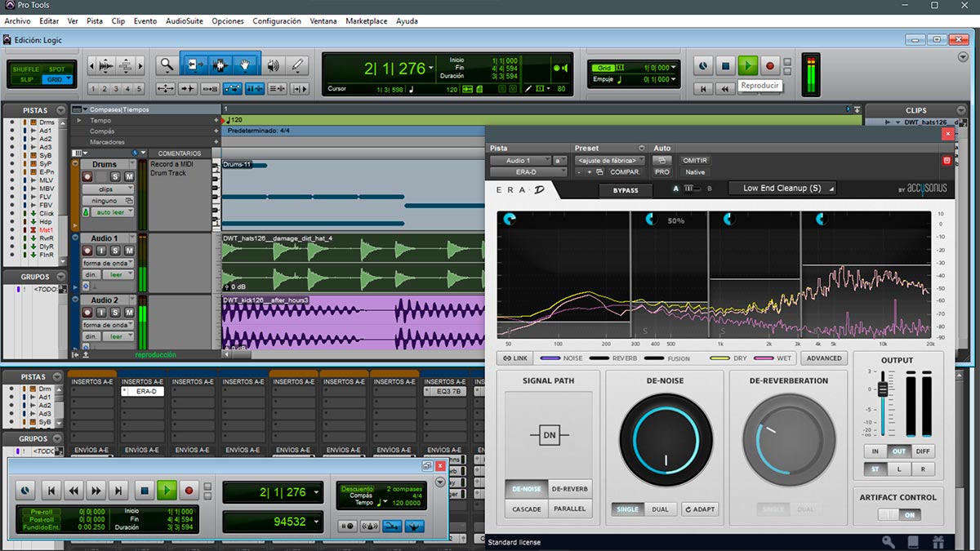Image resolution: width=980 pixels, height=551 pixels.
Task: Select the Selector waveform tool
Action: pyautogui.click(x=220, y=64)
